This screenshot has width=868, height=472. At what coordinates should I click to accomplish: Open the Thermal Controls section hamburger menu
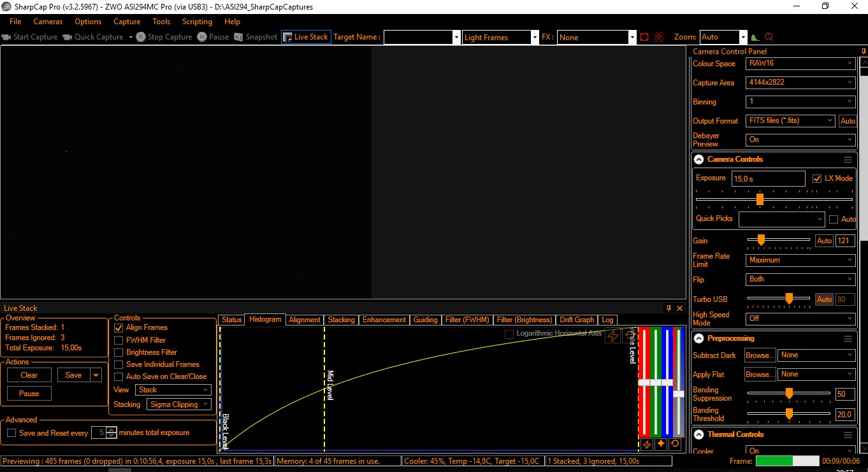tap(848, 435)
